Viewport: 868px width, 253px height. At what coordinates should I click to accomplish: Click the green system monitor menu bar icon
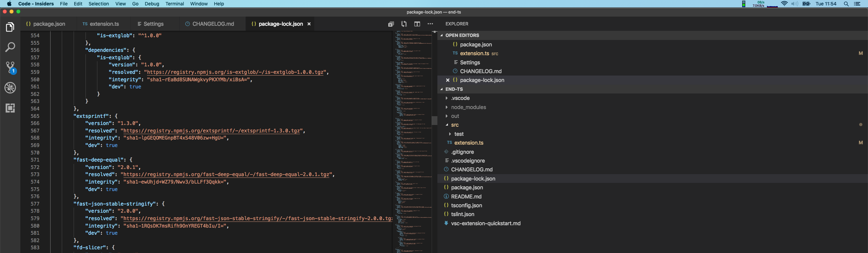(x=744, y=4)
